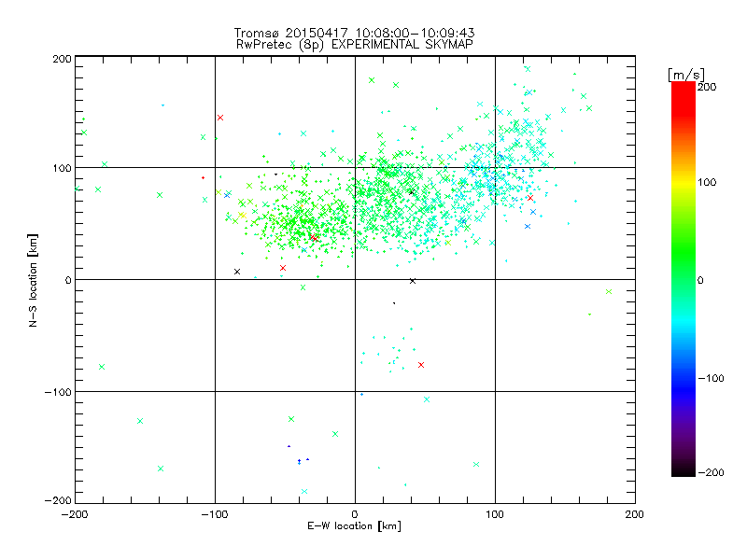Click colorbar tick label '-100'
Screen dimensions: 747x560
click(711, 379)
